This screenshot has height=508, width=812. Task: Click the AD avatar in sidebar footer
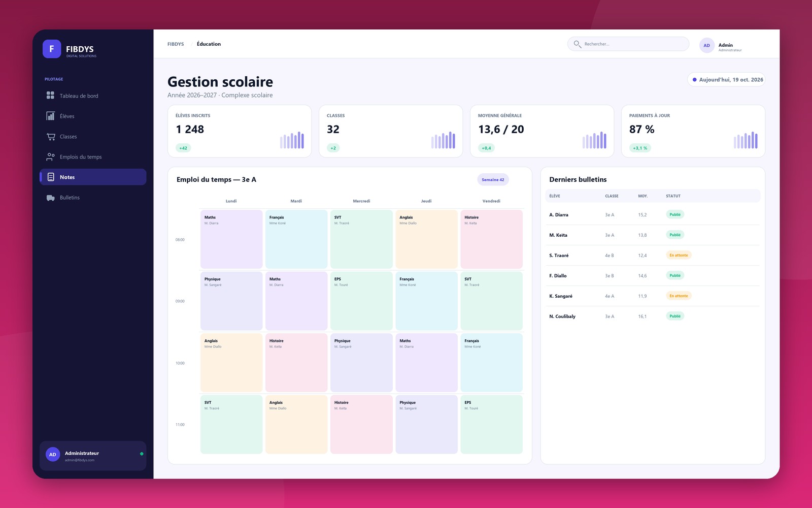click(x=53, y=454)
